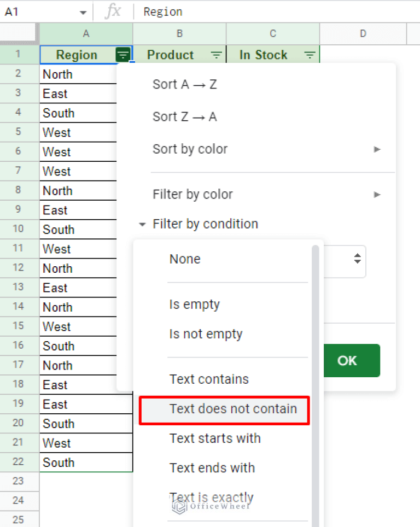This screenshot has width=420, height=527.
Task: Click the filter icon on the Product column
Action: coord(217,54)
